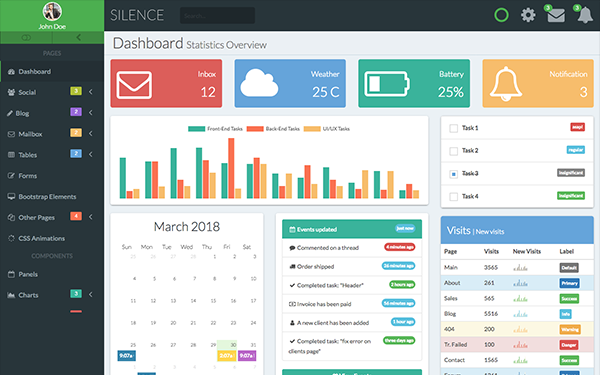Expand the Charts submenu chevron
Viewport: 600px width, 375px height.
pos(91,295)
